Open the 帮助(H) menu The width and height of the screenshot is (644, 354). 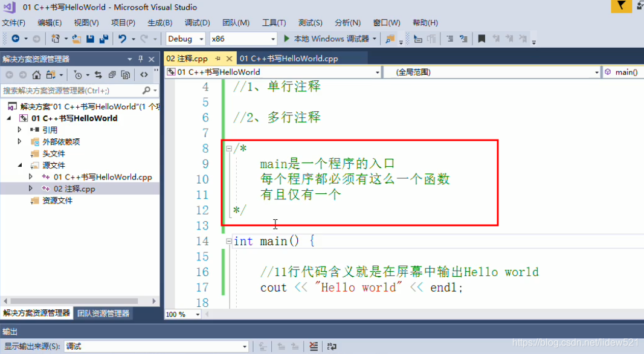click(x=425, y=23)
